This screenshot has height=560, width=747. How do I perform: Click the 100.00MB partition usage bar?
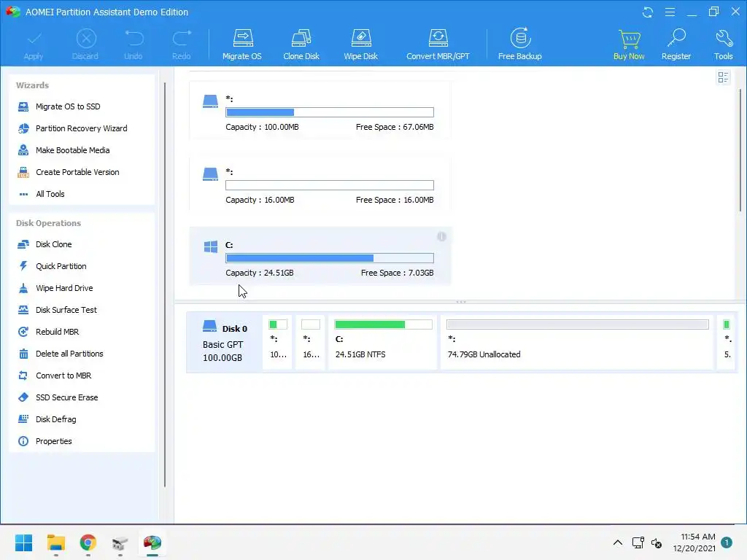click(330, 112)
